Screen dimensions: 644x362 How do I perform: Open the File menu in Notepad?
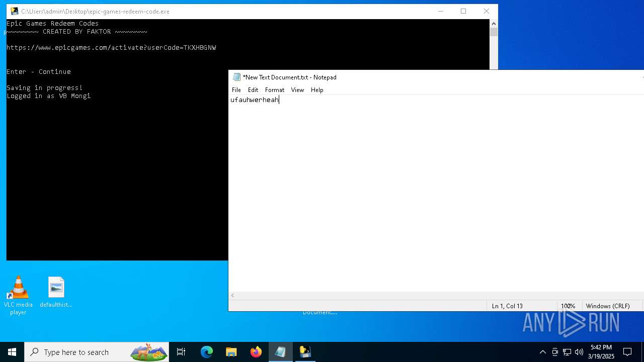pyautogui.click(x=236, y=90)
